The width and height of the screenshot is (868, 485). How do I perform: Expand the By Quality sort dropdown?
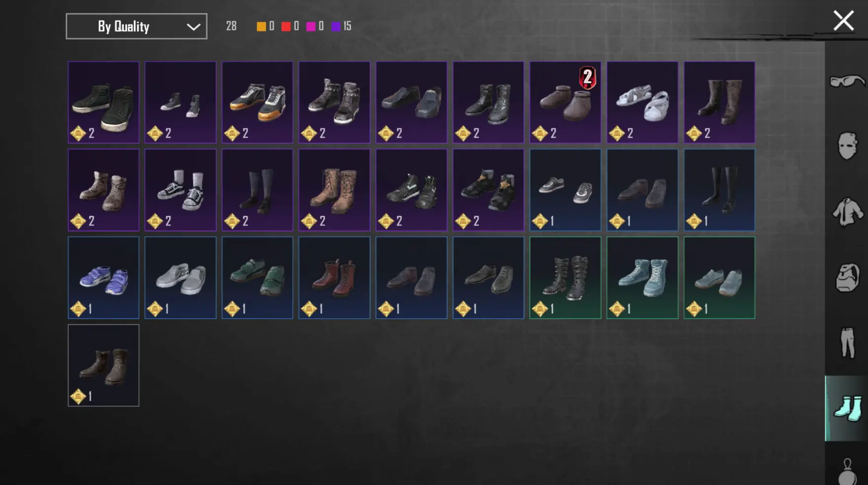(137, 26)
